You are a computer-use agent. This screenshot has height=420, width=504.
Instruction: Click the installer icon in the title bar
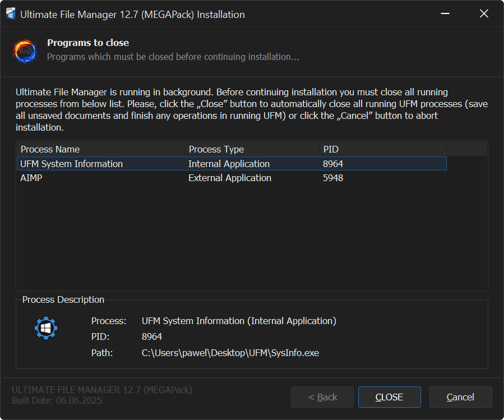11,14
